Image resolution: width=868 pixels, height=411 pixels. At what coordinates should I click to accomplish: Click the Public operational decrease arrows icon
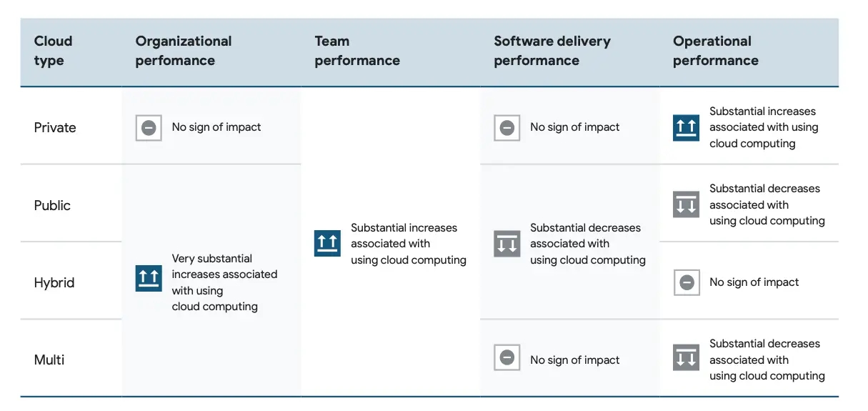(686, 204)
